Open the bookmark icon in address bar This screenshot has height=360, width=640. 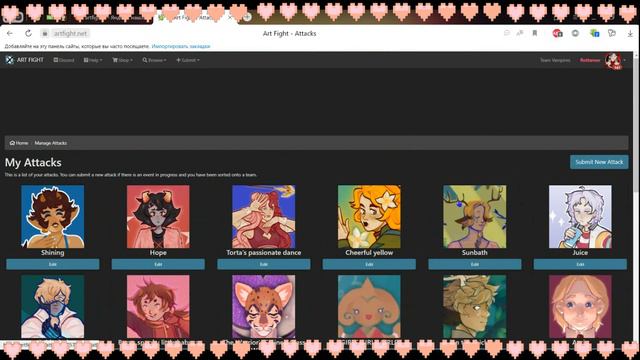tap(534, 33)
